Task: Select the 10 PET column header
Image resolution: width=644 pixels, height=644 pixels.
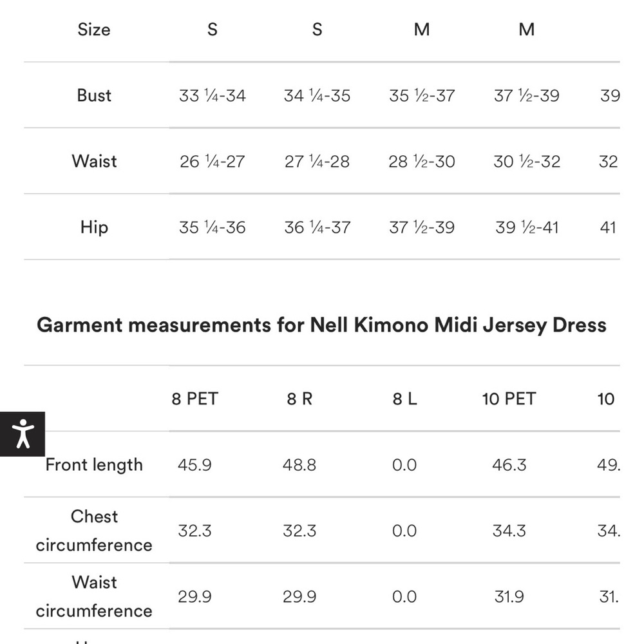Action: pos(509,399)
